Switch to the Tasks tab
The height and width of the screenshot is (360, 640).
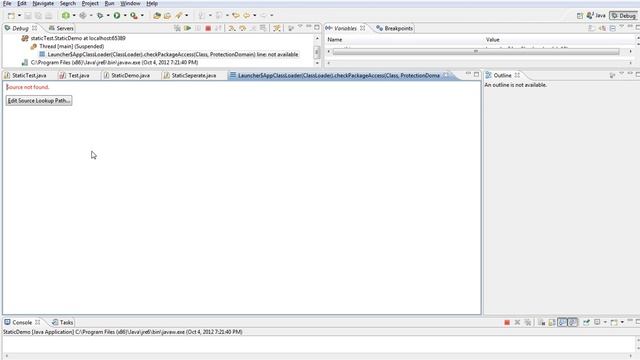tap(62, 322)
